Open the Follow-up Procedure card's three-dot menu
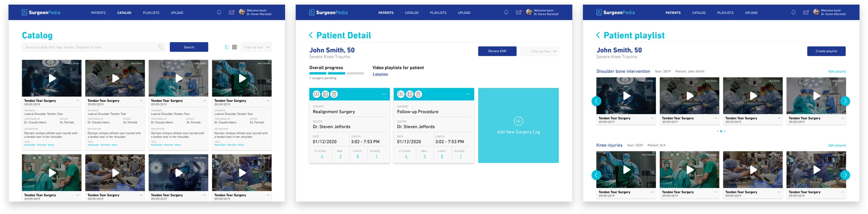Image resolution: width=868 pixels, height=214 pixels. tap(468, 94)
